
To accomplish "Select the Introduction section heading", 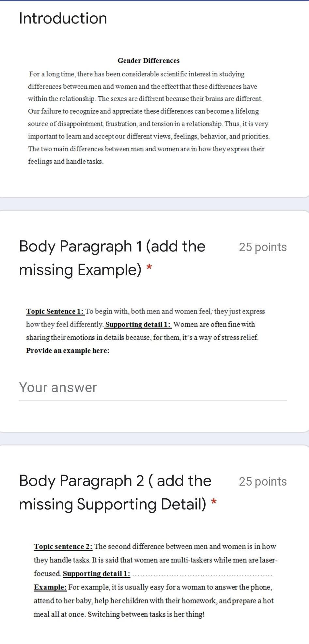I will 63,18.
